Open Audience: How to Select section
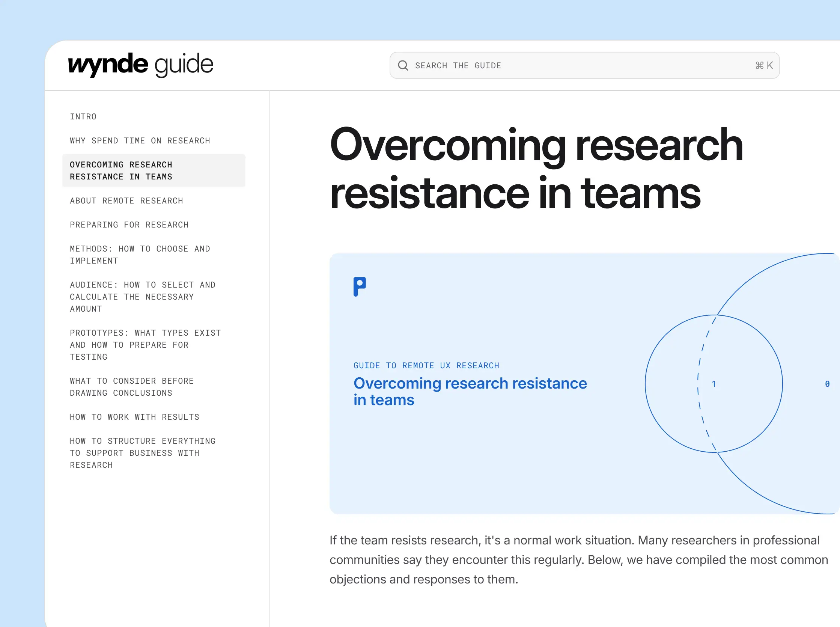This screenshot has width=840, height=627. click(x=142, y=297)
